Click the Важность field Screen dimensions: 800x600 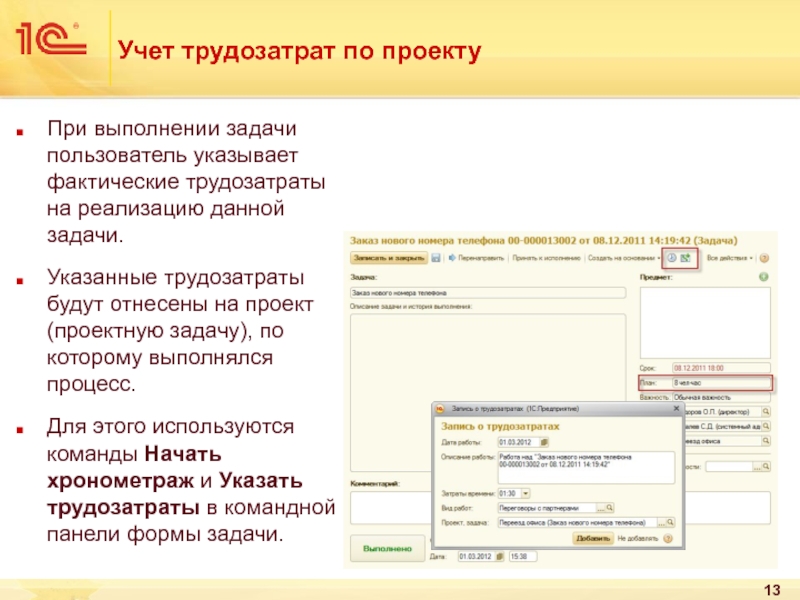(x=721, y=397)
